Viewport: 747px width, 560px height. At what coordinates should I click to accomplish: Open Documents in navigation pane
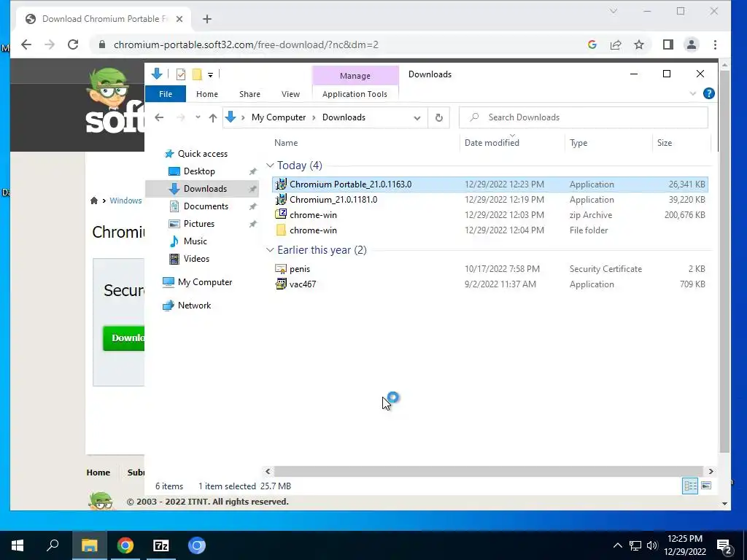206,206
